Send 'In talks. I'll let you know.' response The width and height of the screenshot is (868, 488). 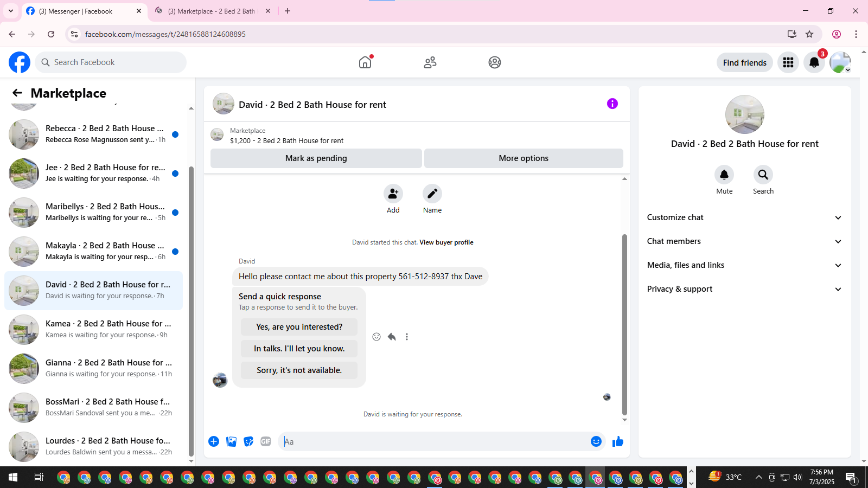pos(299,349)
